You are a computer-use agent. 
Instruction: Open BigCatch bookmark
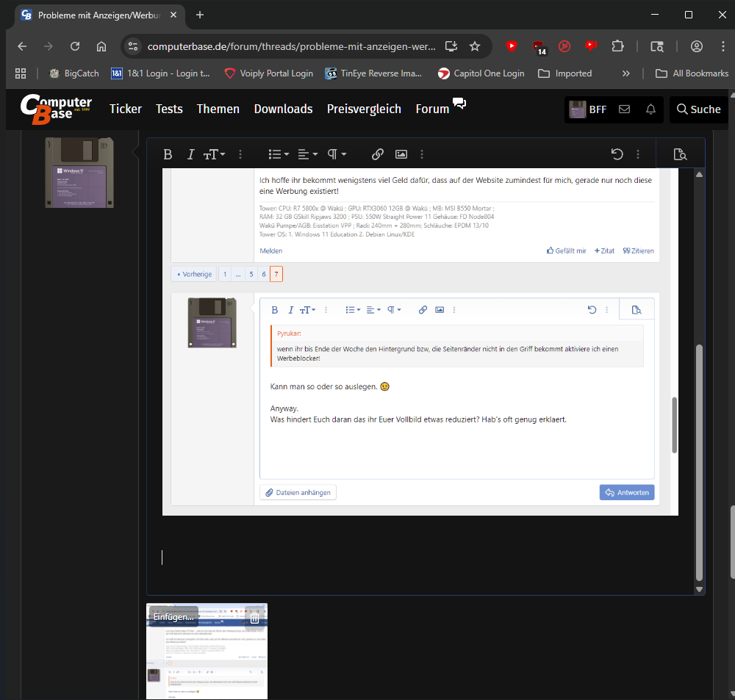click(x=74, y=73)
